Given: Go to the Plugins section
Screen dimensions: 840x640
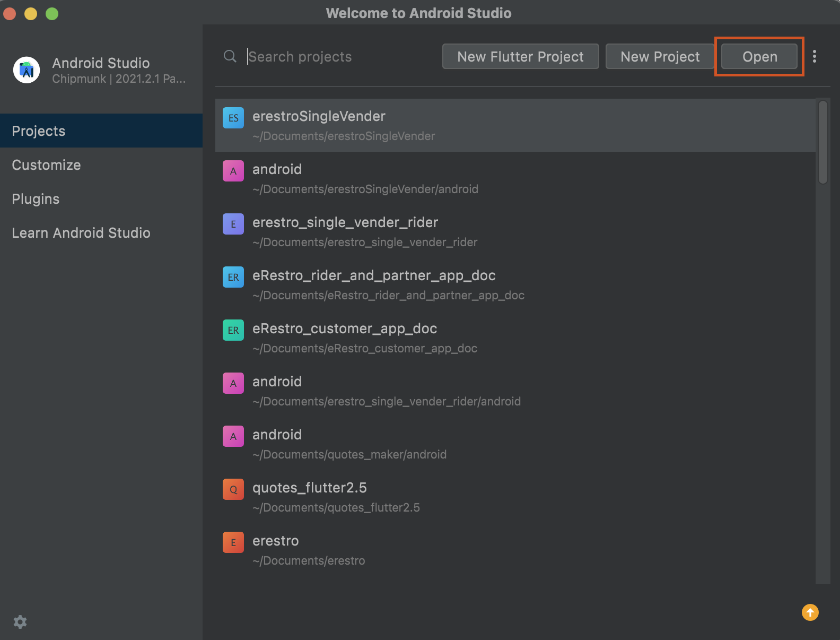Looking at the screenshot, I should [x=101, y=198].
